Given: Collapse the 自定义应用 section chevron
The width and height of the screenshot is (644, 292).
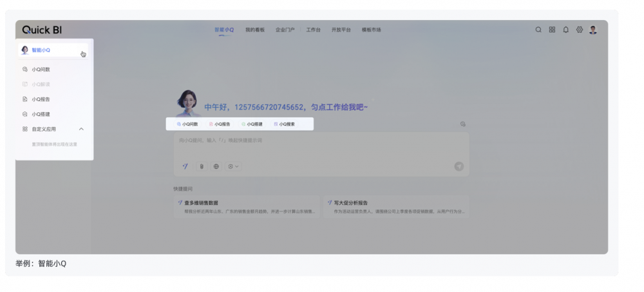Looking at the screenshot, I should pos(81,129).
